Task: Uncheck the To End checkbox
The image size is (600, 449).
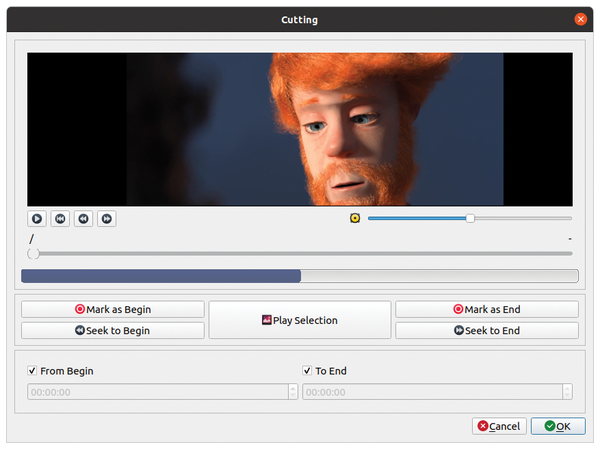Action: [x=307, y=371]
